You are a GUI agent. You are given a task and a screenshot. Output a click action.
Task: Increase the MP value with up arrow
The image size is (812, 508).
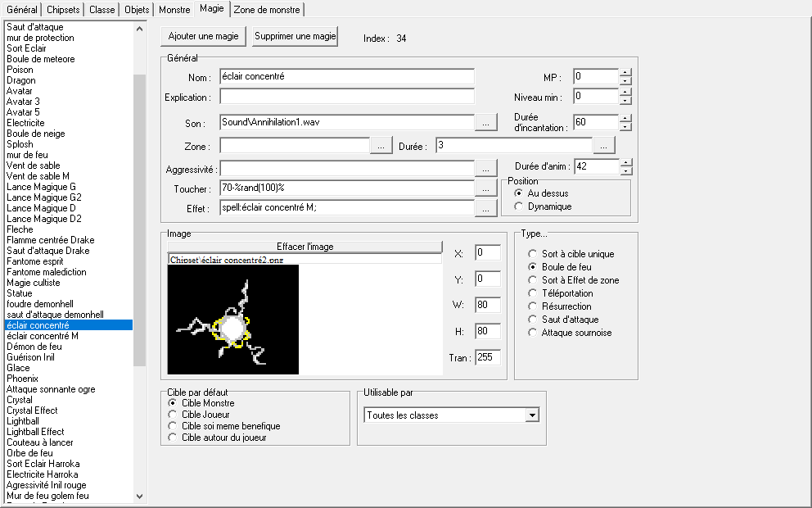pos(625,72)
